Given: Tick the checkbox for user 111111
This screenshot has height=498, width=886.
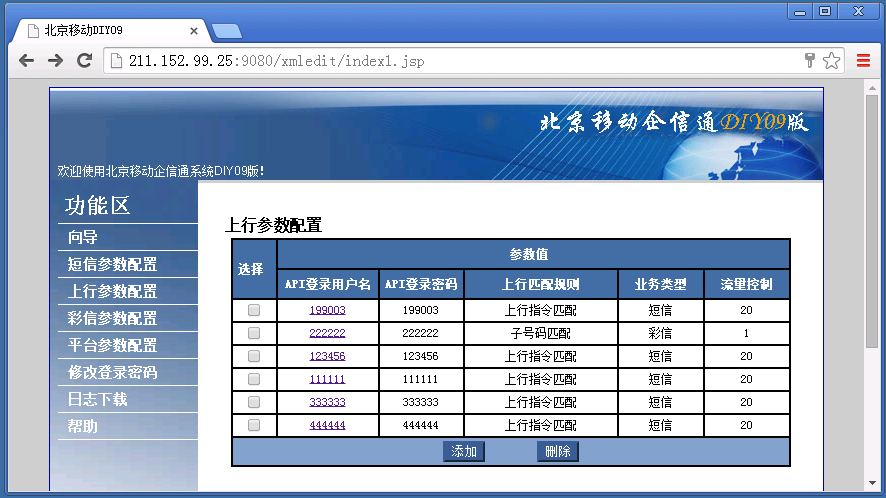Looking at the screenshot, I should 254,379.
